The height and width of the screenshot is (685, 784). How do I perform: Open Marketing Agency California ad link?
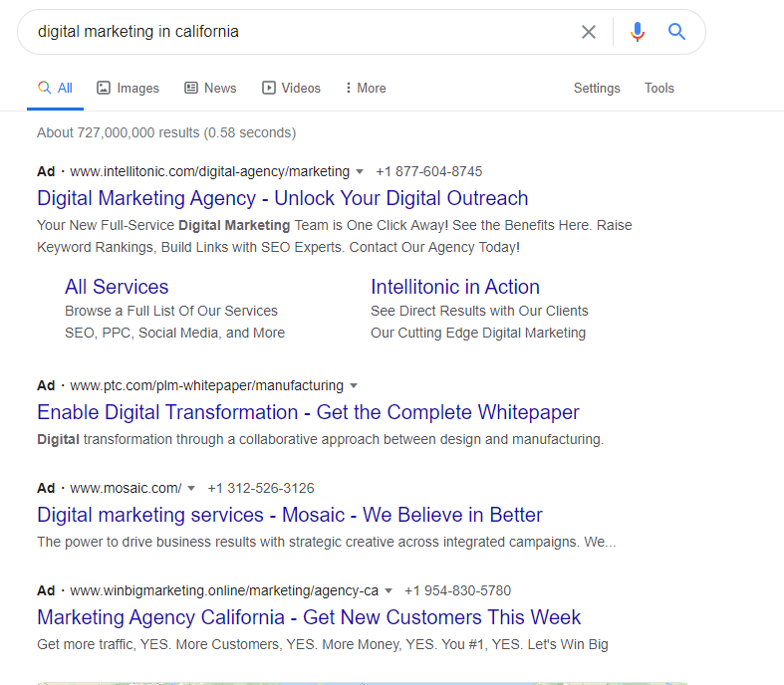point(309,617)
